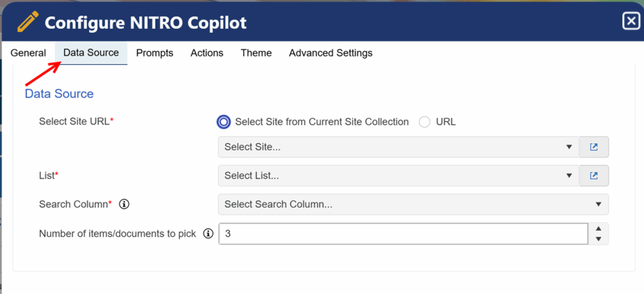The image size is (644, 294).
Task: Increase the number of items with up arrow
Action: (x=599, y=229)
